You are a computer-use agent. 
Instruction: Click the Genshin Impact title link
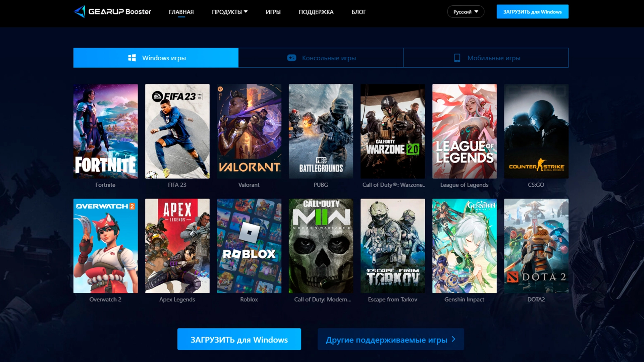(x=464, y=299)
